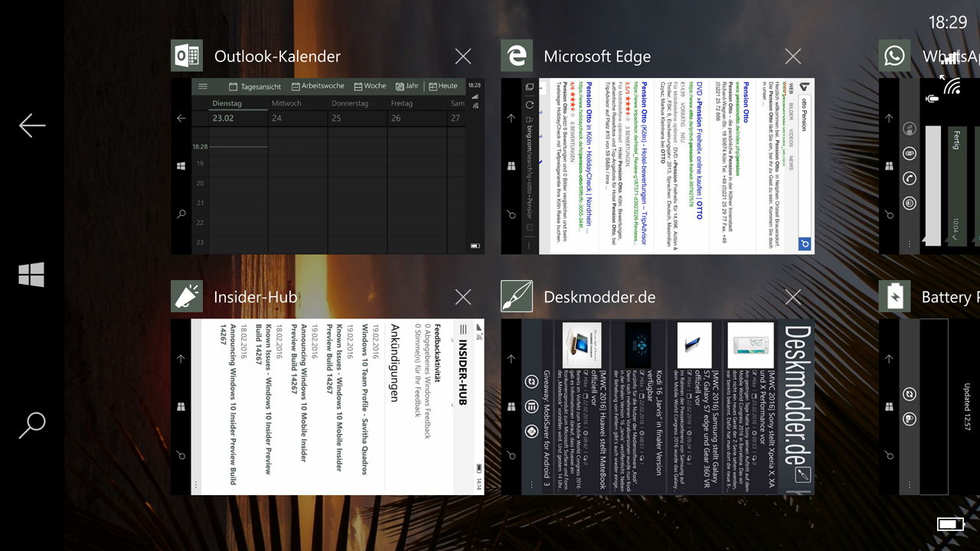Viewport: 980px width, 551px height.
Task: Open hamburger menu in calendar preview
Action: click(202, 86)
